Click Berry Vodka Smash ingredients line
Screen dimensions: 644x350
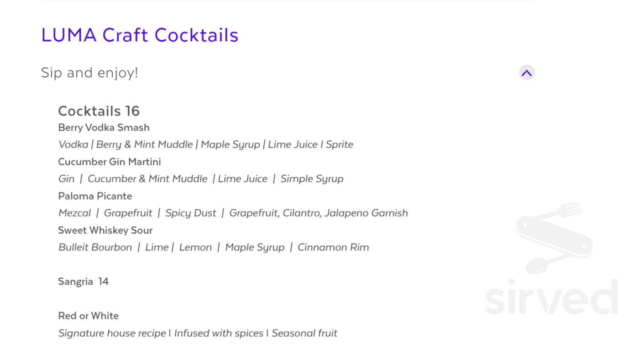(x=205, y=144)
